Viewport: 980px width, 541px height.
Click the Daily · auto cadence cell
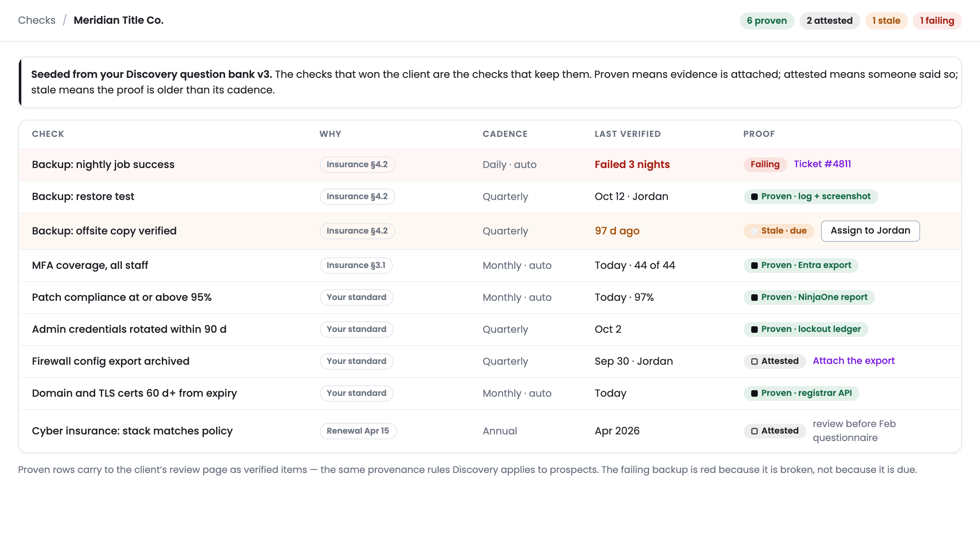click(509, 164)
